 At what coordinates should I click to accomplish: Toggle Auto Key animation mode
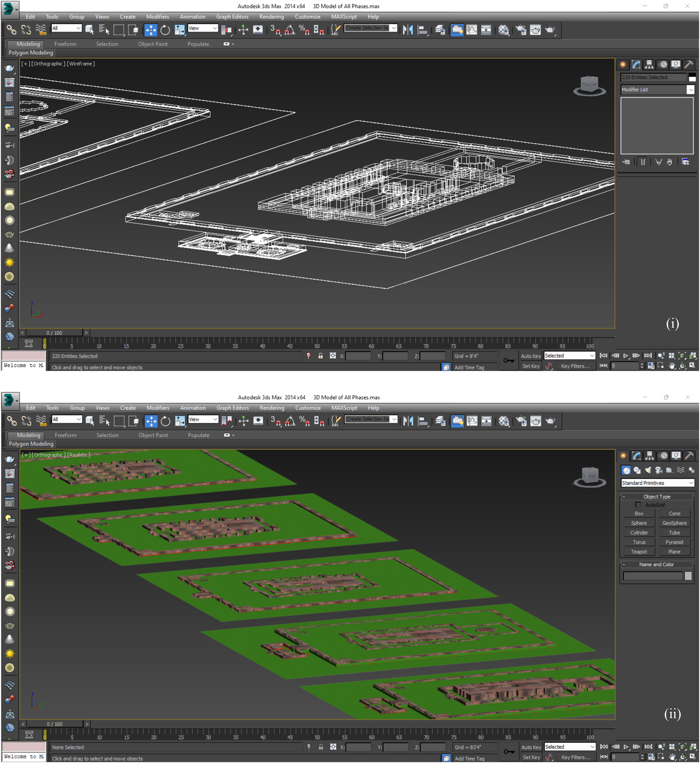click(x=531, y=356)
